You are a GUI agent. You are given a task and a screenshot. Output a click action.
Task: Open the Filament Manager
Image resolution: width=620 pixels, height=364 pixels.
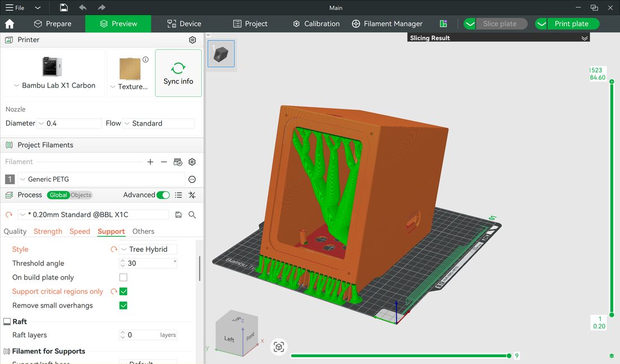387,24
